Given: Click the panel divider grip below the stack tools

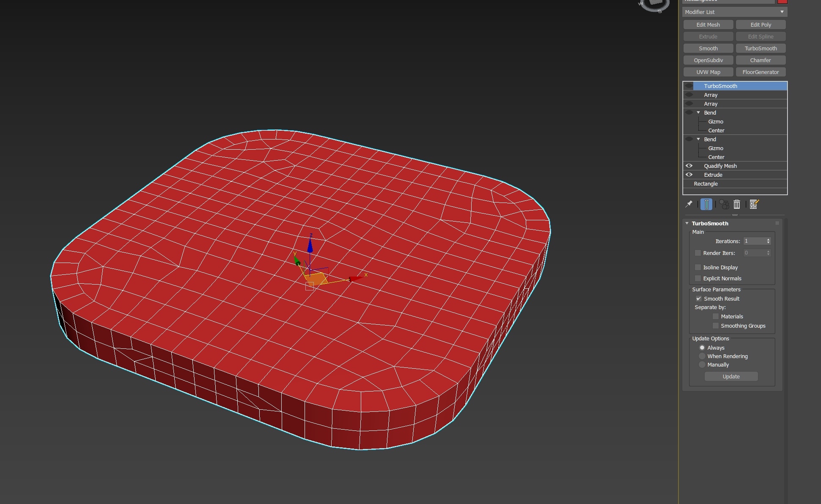Looking at the screenshot, I should (x=735, y=215).
